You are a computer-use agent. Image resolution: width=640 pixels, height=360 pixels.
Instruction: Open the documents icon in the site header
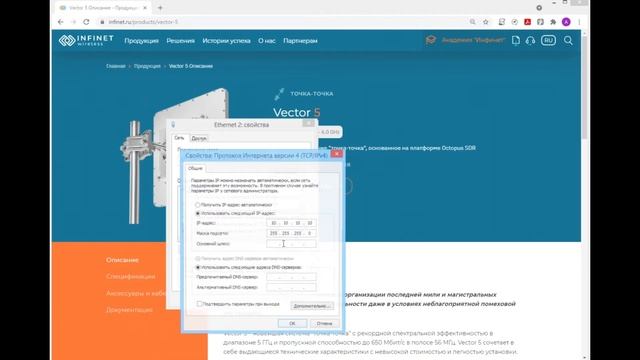coord(516,40)
